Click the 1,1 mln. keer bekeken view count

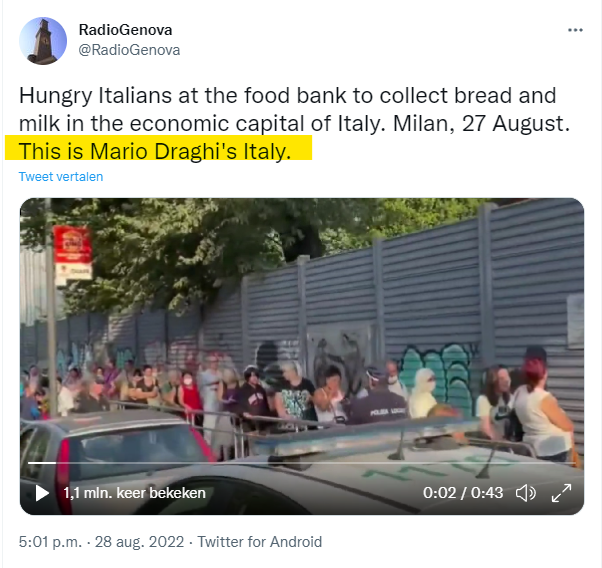tap(134, 493)
